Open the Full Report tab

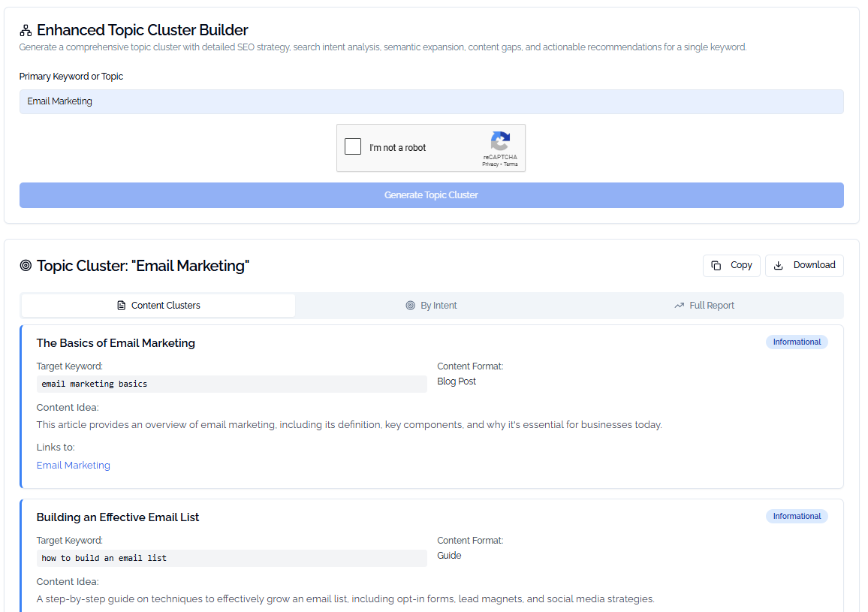705,306
